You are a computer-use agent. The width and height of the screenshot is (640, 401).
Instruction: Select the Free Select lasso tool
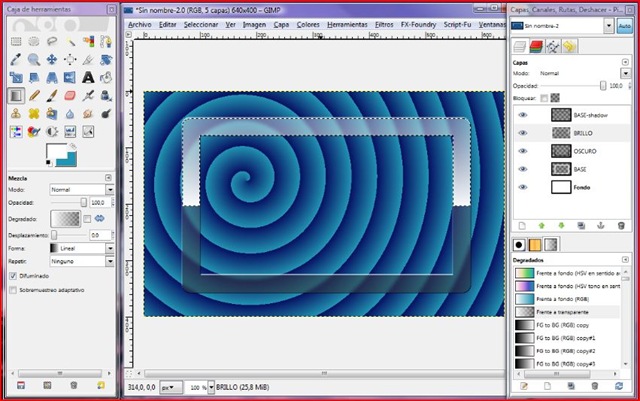[52, 41]
